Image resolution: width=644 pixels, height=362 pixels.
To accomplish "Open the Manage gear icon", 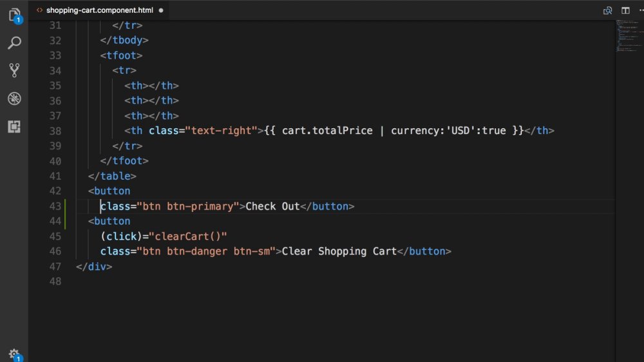I will (15, 354).
